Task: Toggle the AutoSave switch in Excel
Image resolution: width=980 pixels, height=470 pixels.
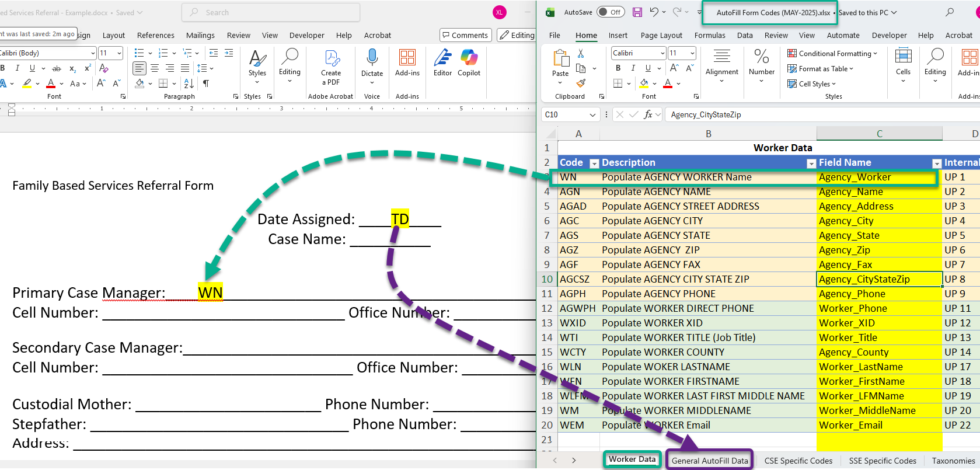Action: tap(610, 12)
